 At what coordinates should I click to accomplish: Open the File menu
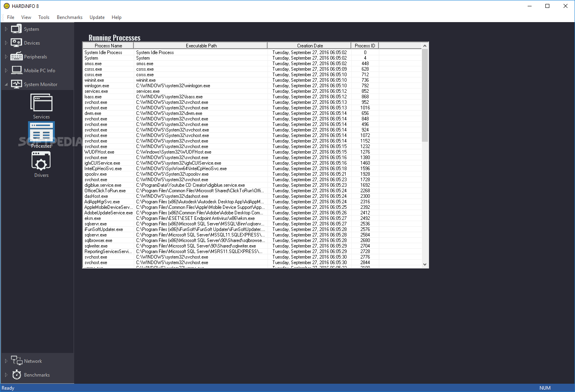pyautogui.click(x=11, y=17)
